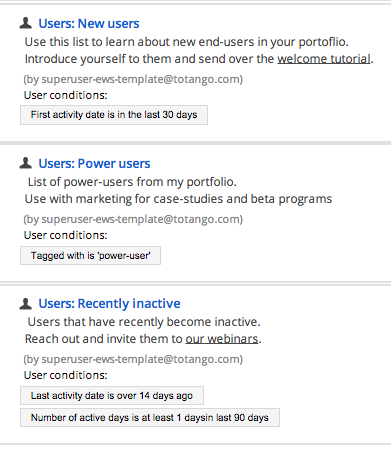Viewport: 391px width, 453px height.
Task: Select the Number of active days condition
Action: [150, 418]
